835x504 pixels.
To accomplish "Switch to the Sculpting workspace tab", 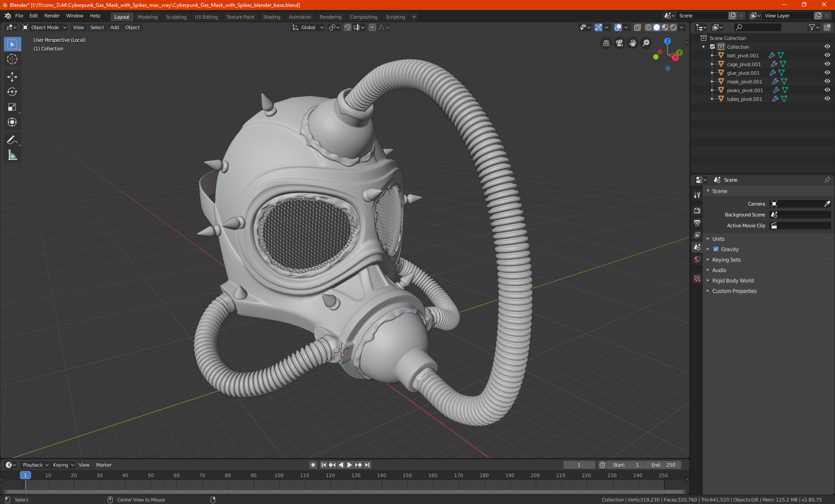I will [x=176, y=17].
